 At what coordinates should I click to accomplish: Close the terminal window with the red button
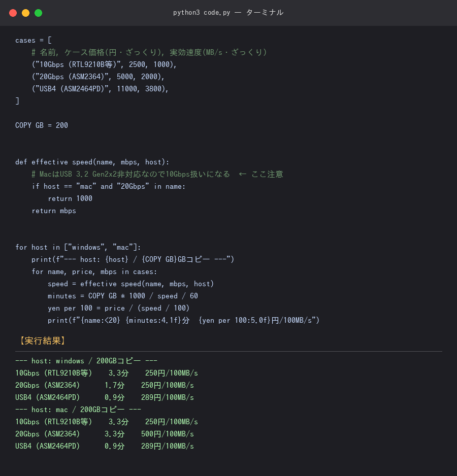[13, 13]
